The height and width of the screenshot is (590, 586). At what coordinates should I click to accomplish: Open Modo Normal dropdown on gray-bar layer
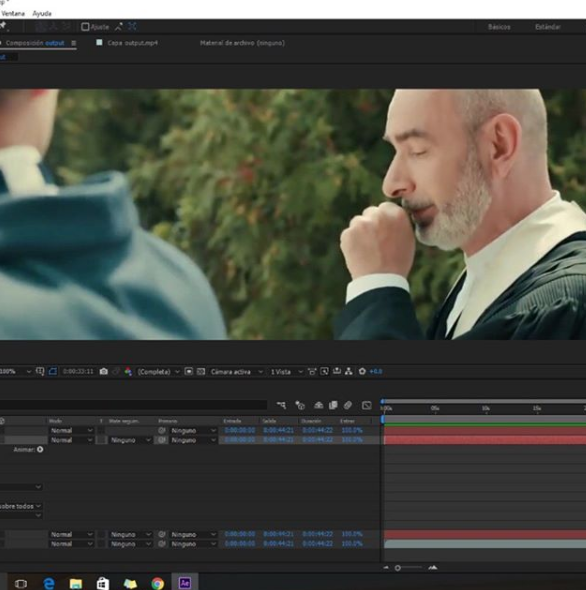72,544
